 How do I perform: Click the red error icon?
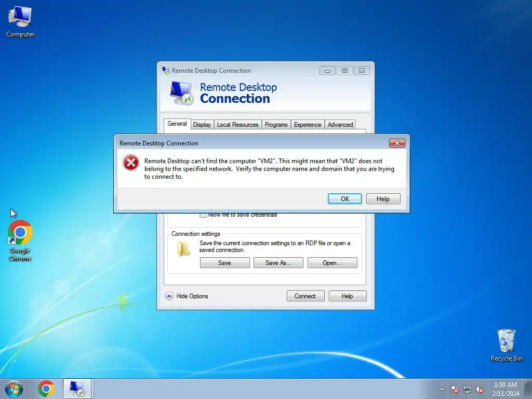[x=131, y=163]
